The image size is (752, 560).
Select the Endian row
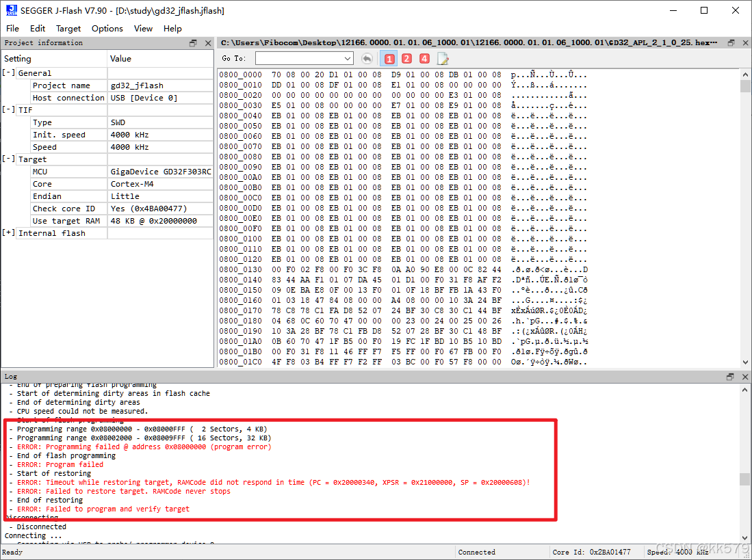(122, 196)
